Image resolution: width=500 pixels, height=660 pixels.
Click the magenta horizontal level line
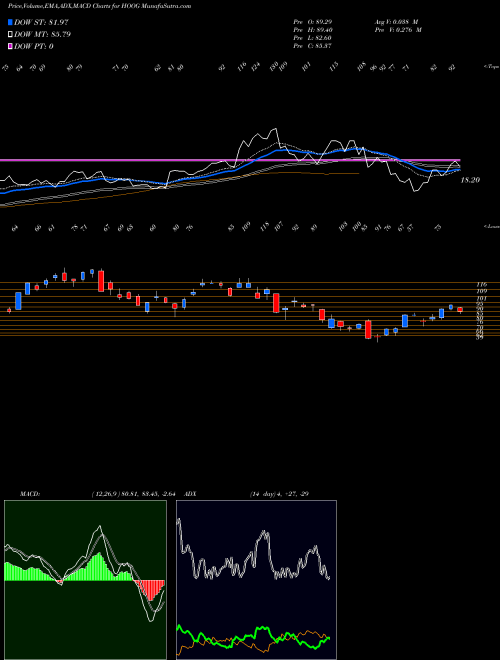(230, 160)
